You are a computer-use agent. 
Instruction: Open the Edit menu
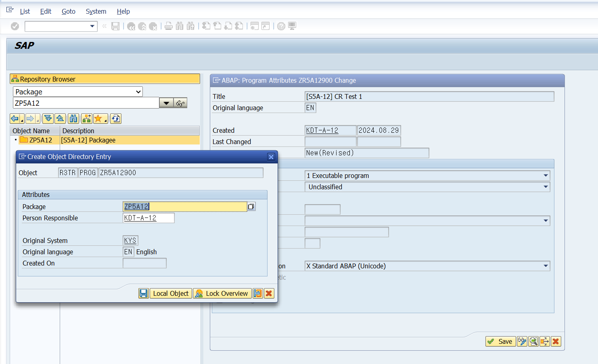pyautogui.click(x=46, y=11)
